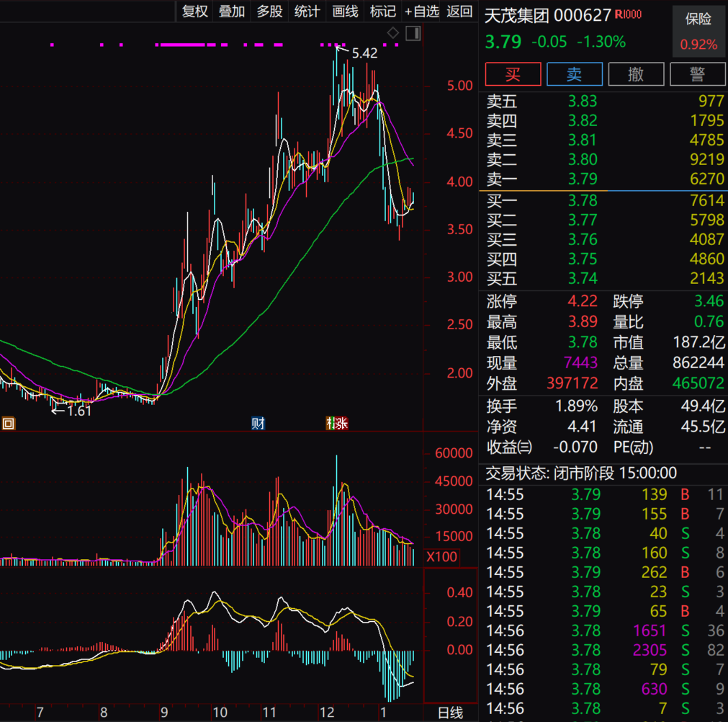Open the 标记 menu
Image resolution: width=728 pixels, height=722 pixels.
pos(382,12)
